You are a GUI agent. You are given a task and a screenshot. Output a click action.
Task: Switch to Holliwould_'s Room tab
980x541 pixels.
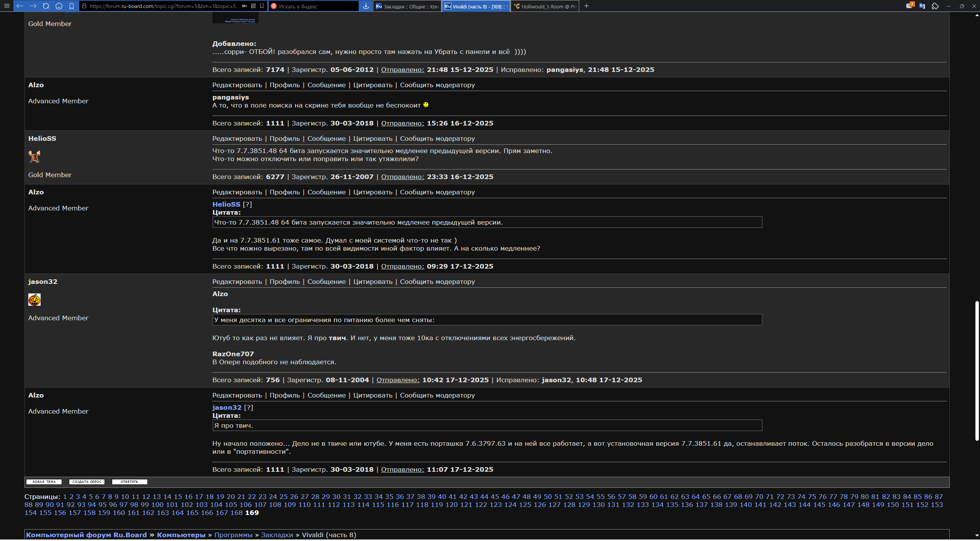tap(545, 6)
